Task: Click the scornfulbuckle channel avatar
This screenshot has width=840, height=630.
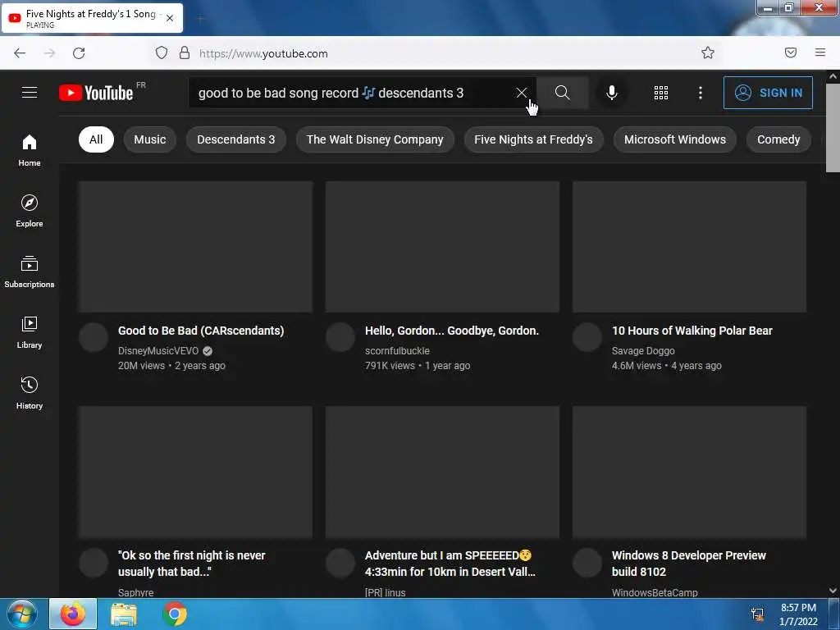Action: coord(340,337)
